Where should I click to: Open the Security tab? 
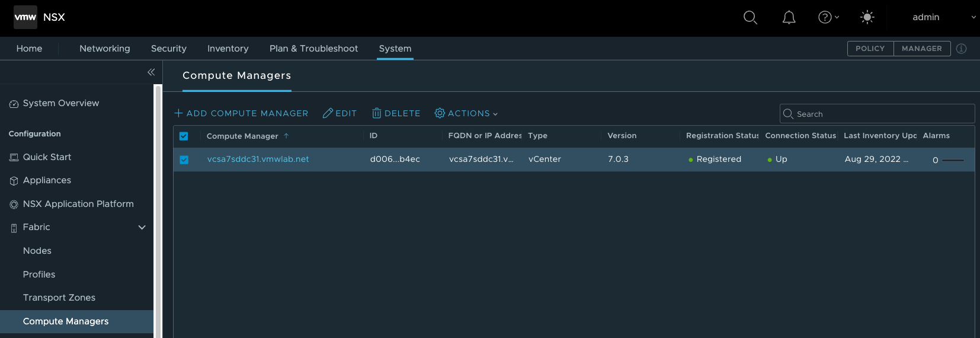point(169,49)
